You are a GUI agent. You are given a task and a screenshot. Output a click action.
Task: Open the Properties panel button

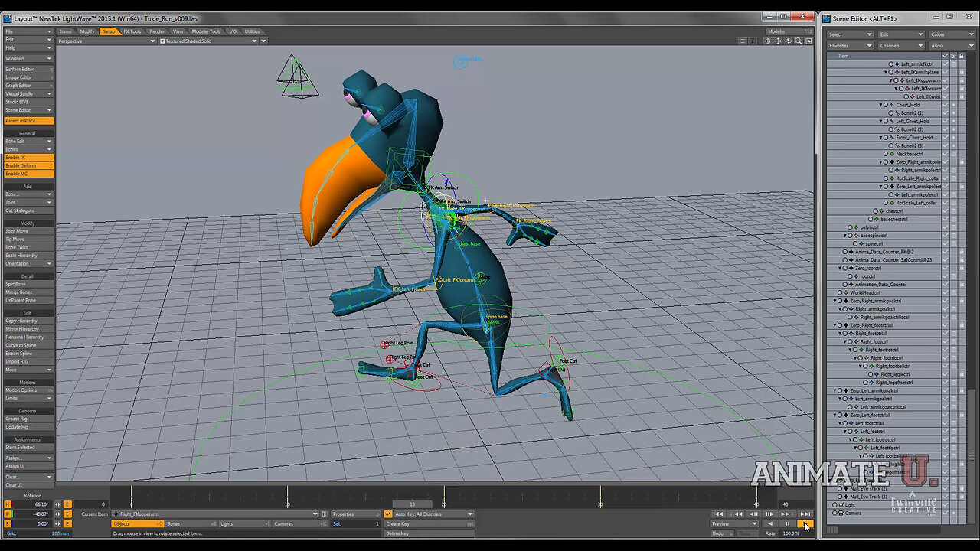(355, 514)
